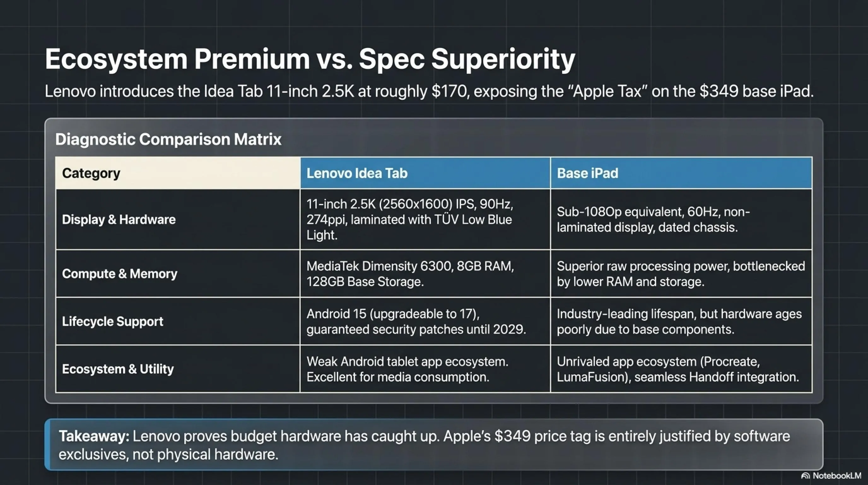Click the NotebookLM watermark text
868x485 pixels.
point(837,476)
